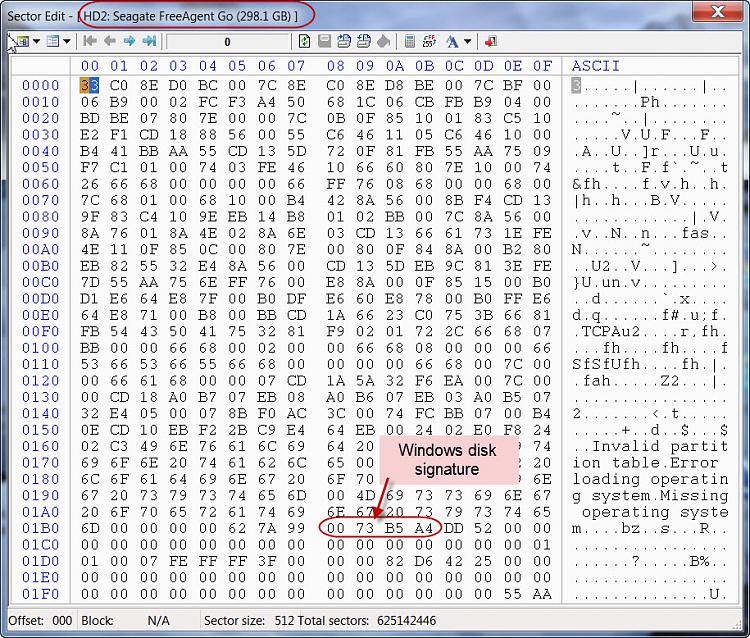750x638 pixels.
Task: Click row offset label 01F0
Action: 41,594
